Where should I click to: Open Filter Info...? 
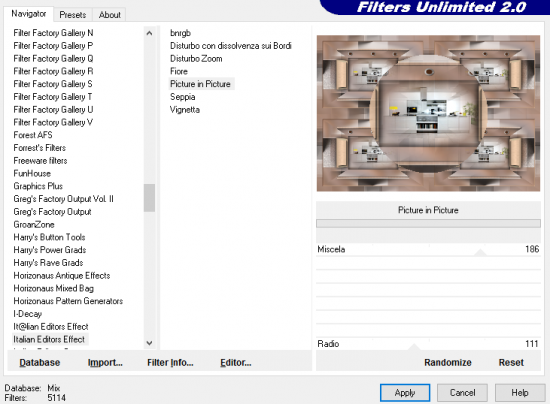[170, 362]
